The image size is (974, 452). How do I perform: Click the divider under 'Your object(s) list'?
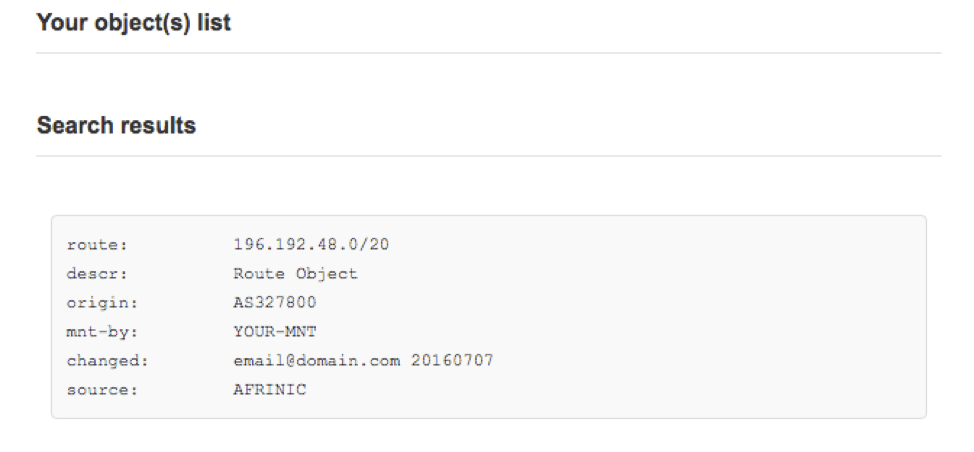(488, 53)
